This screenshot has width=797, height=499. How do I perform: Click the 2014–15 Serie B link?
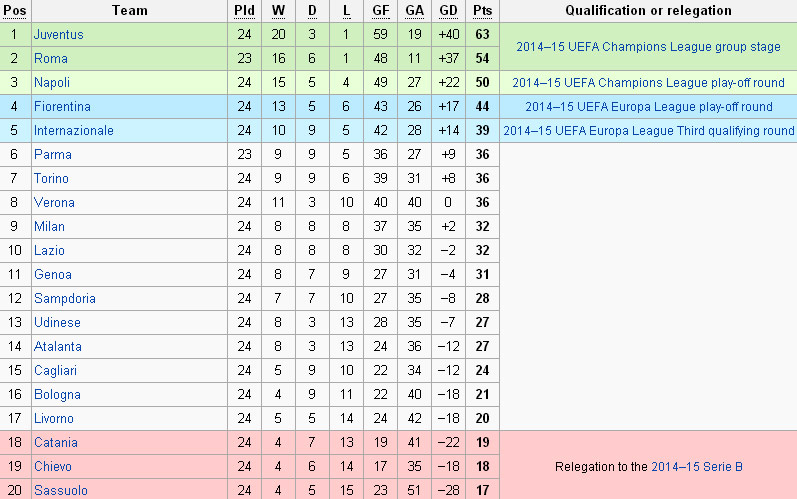coord(696,466)
